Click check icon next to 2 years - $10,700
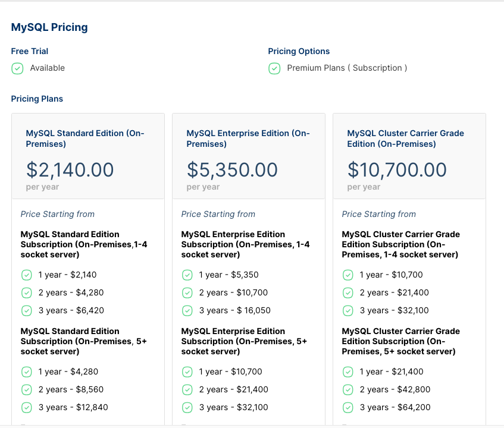504x428 pixels. pos(187,293)
